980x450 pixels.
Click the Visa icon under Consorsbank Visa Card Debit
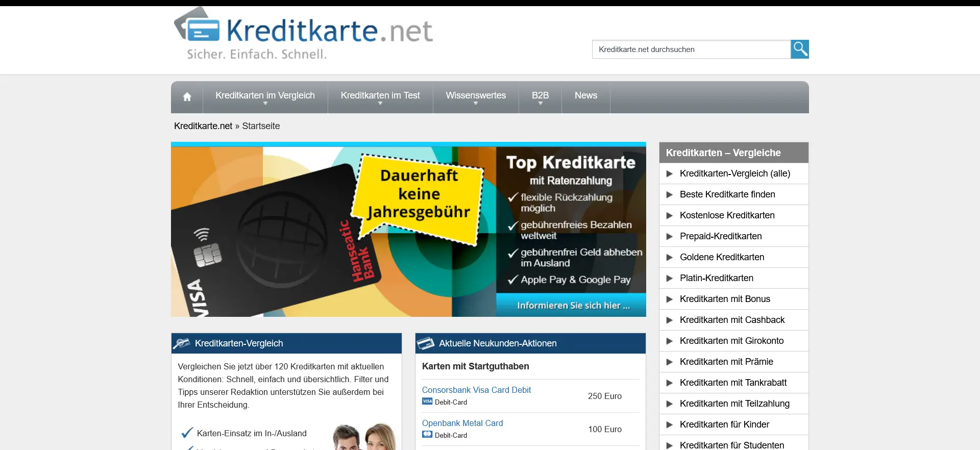pyautogui.click(x=427, y=402)
